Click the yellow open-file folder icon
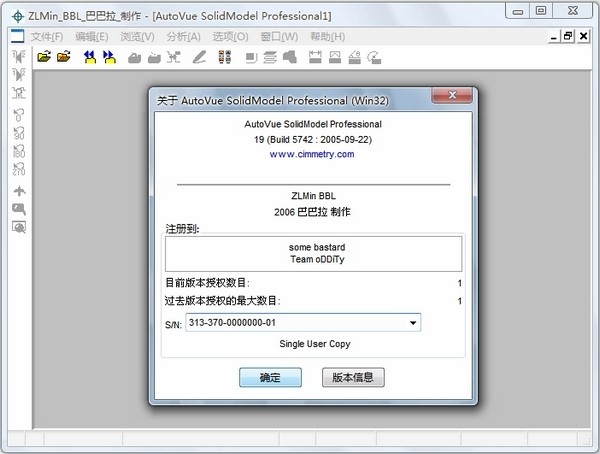The image size is (600, 454). [x=44, y=57]
